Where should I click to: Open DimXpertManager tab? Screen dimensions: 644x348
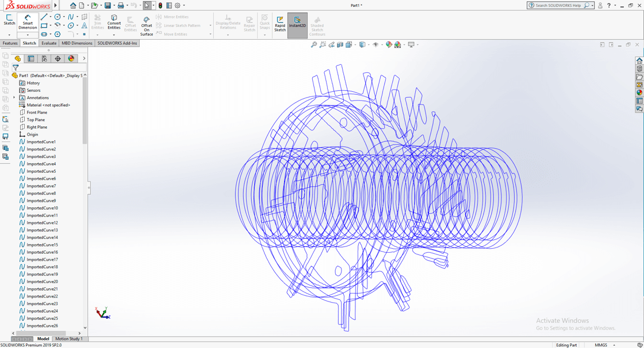pos(58,59)
